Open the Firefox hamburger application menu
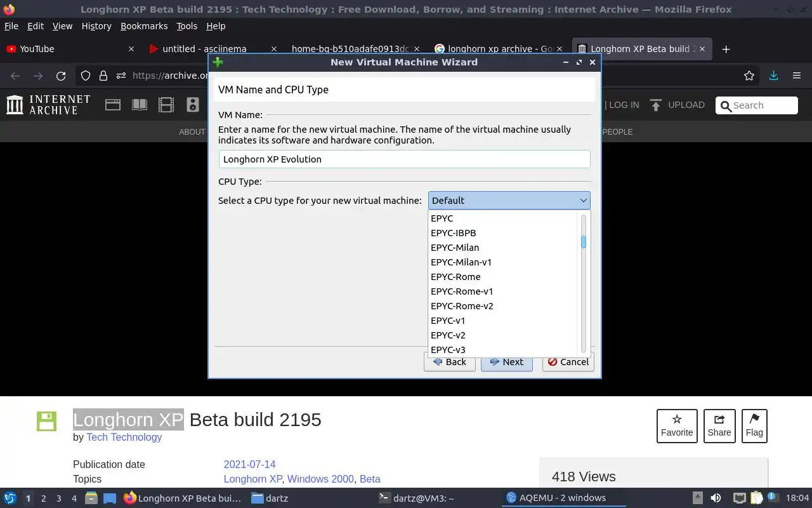 [797, 76]
